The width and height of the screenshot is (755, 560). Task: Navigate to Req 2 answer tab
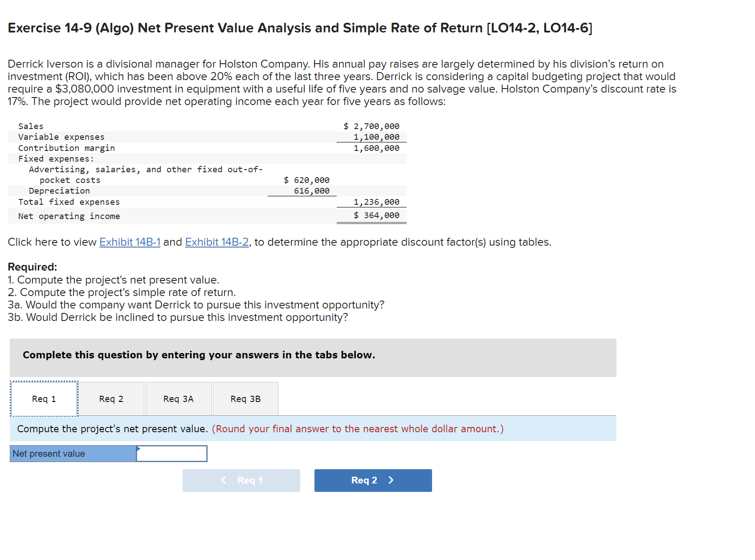111,398
